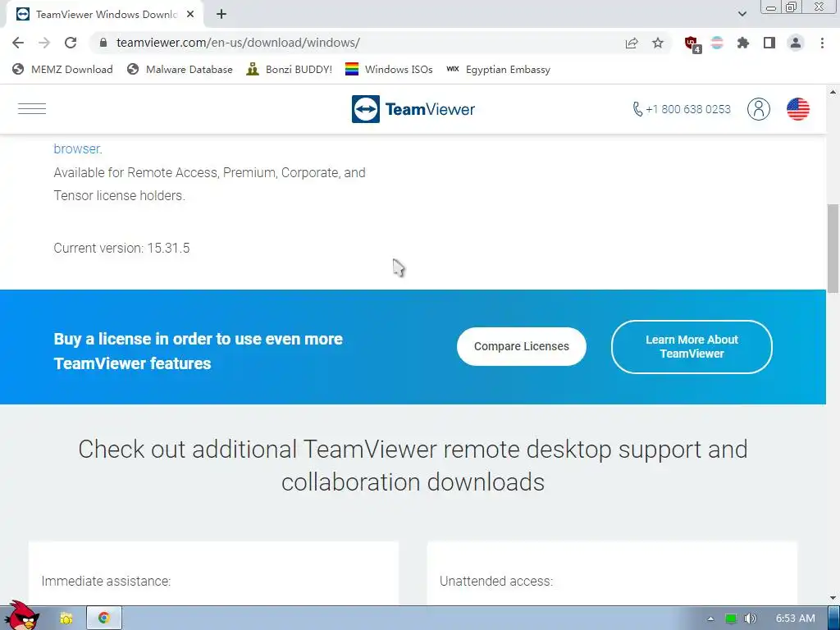Click the Compare Licenses button
The height and width of the screenshot is (630, 840).
521,347
